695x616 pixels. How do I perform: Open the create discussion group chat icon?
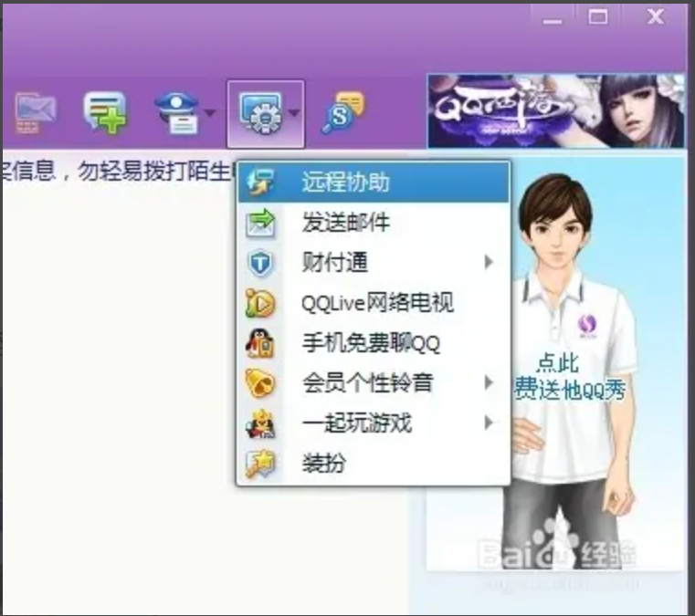(105, 111)
